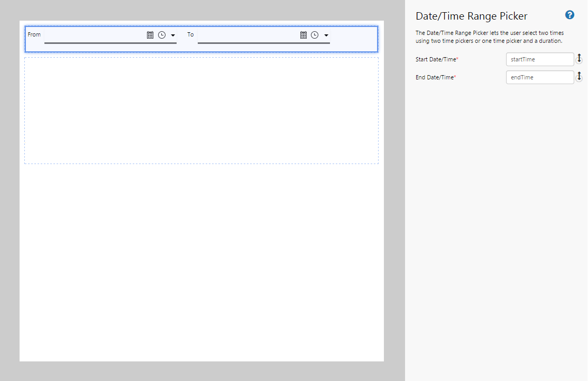This screenshot has height=381, width=588.
Task: Click the binding arrow icon beside endTime
Action: [579, 77]
